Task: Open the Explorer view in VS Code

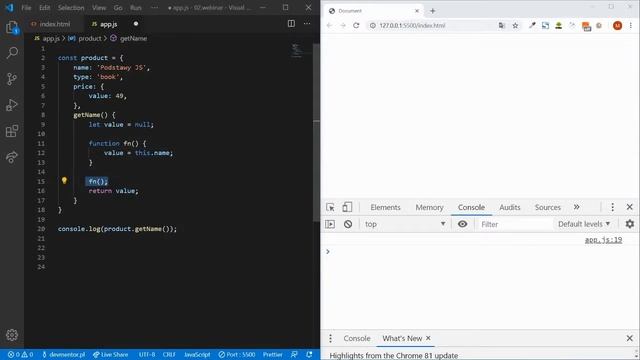Action: click(12, 28)
